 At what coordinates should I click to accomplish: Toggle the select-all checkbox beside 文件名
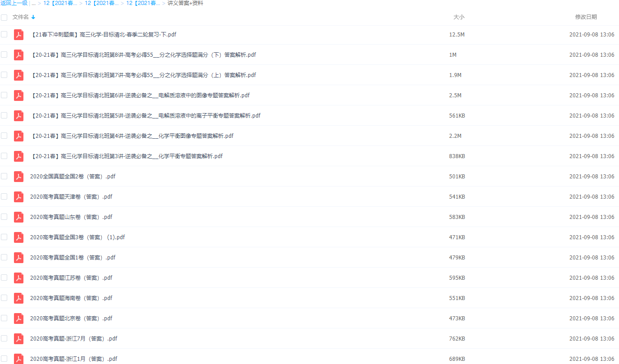(x=4, y=17)
